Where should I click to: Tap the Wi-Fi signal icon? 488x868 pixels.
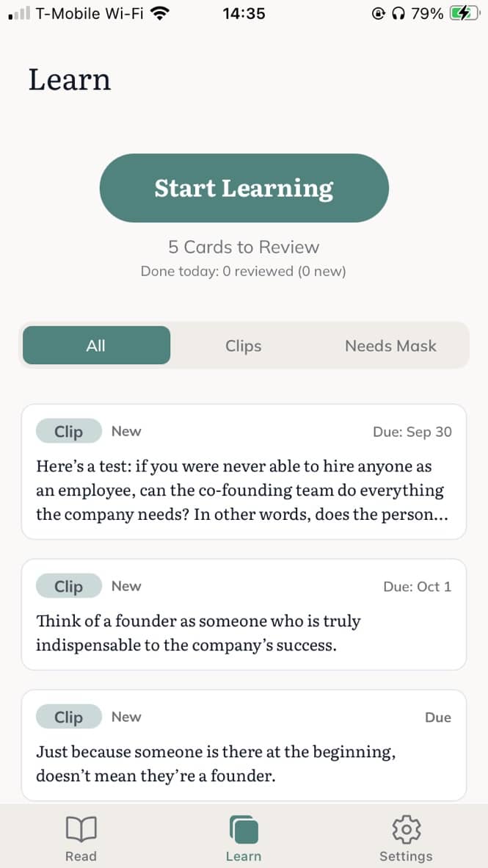click(x=158, y=13)
